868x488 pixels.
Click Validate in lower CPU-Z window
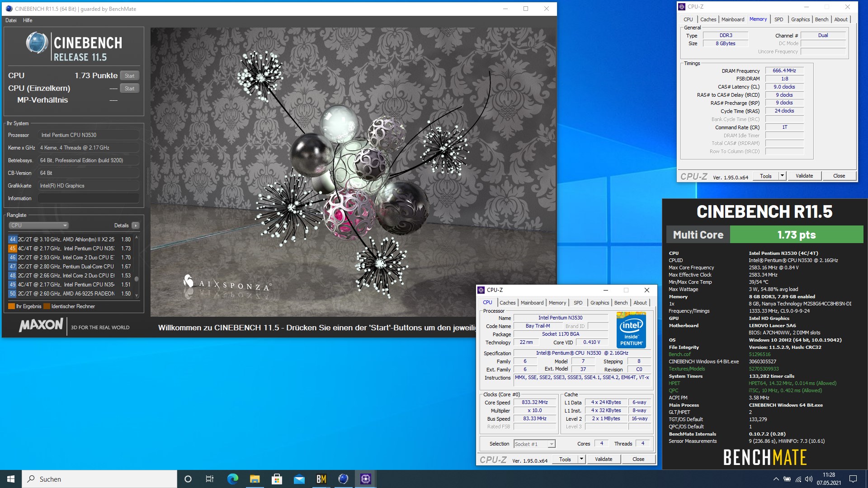pos(604,460)
